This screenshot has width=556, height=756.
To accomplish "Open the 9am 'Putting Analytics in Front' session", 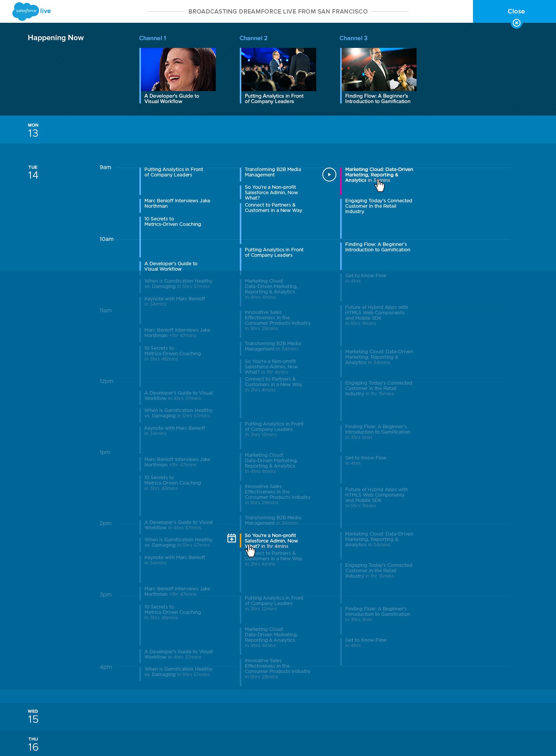I will 174,172.
